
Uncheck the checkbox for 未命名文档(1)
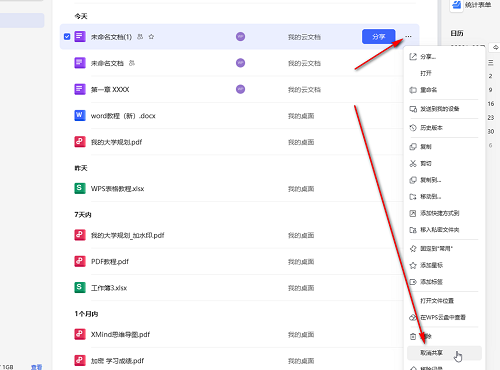click(67, 36)
